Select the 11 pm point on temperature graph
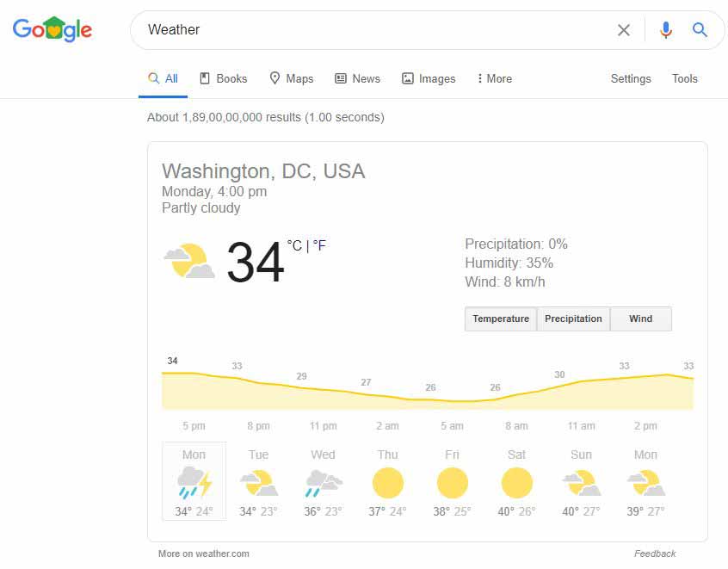Image resolution: width=728 pixels, height=569 pixels. (324, 389)
